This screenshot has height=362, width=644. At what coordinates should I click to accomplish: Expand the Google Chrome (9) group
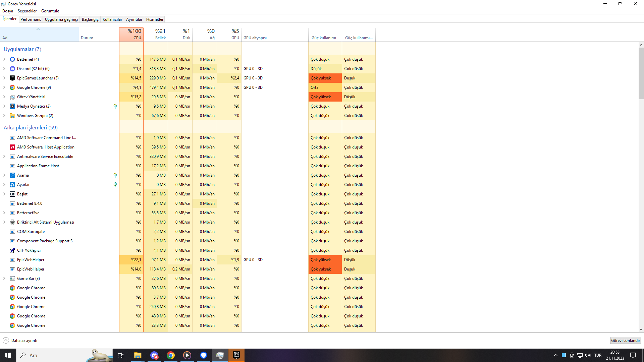[x=4, y=87]
